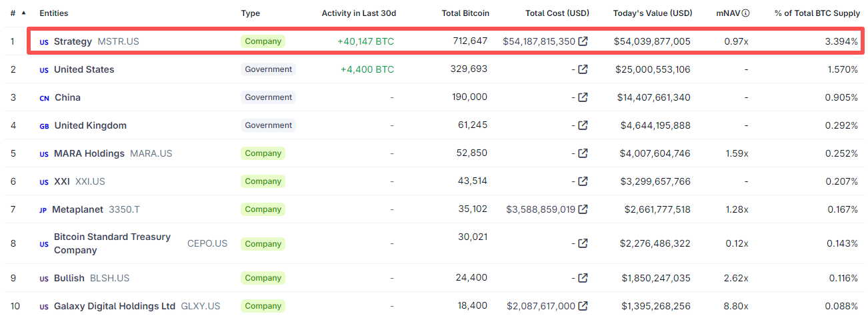Click the $54,187,815,350 total cost value
This screenshot has height=318, width=868.
pyautogui.click(x=539, y=41)
